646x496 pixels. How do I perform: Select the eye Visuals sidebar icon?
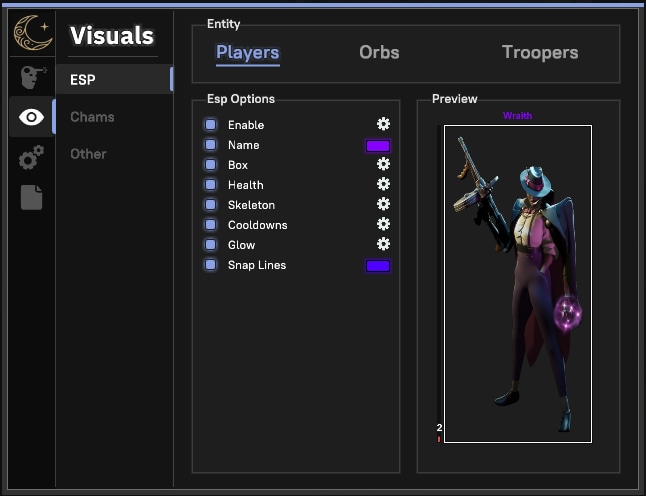(31, 118)
